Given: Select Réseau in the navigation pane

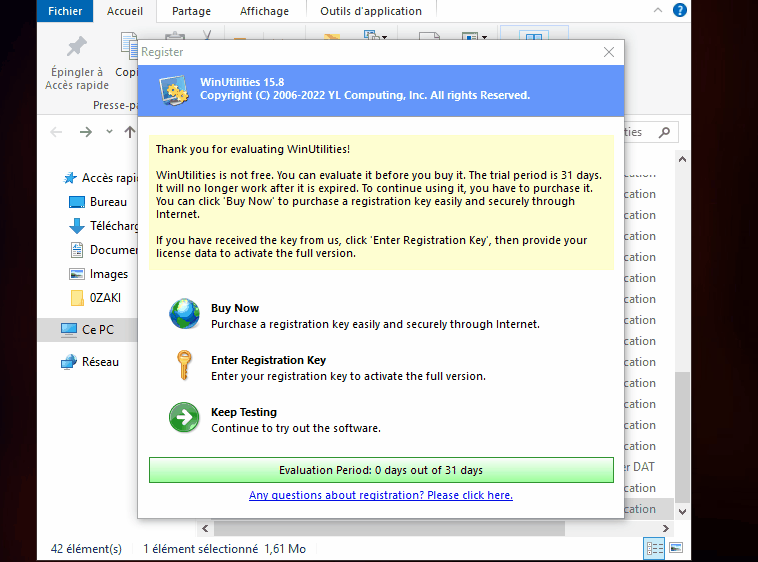Looking at the screenshot, I should coord(90,362).
